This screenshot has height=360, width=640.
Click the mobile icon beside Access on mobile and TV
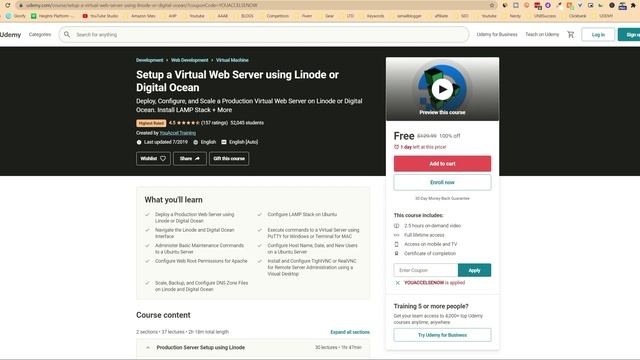coord(396,244)
